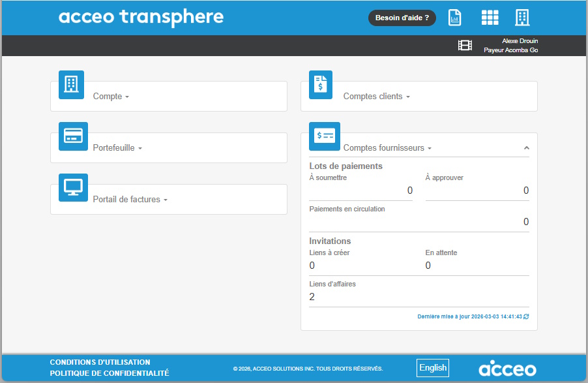Expand the Compte dropdown menu
Viewport: 588px width, 383px height.
[x=111, y=97]
